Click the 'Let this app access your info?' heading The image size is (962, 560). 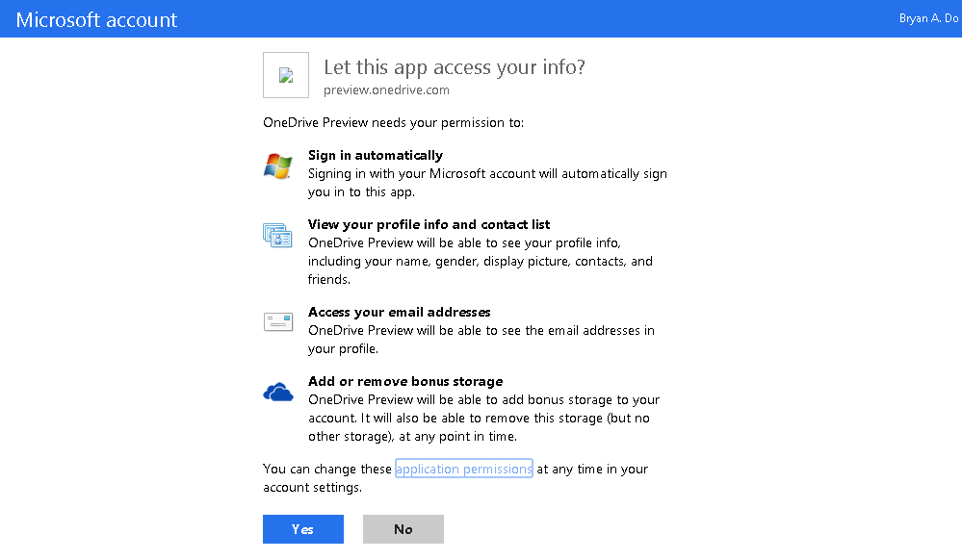point(455,66)
